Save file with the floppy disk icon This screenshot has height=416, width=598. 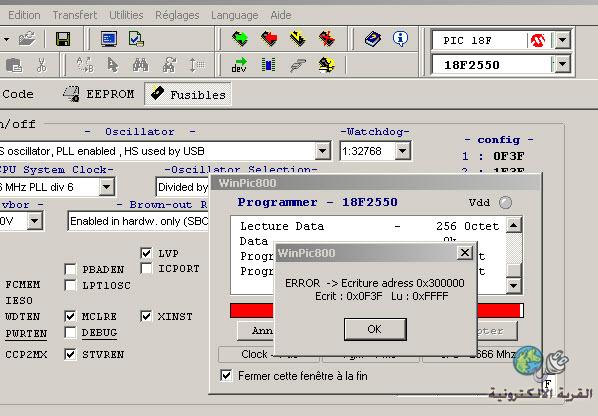(63, 39)
